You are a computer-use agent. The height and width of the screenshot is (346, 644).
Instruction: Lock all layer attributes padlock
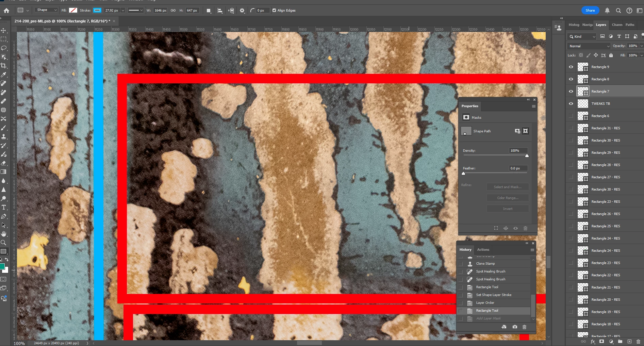coord(611,55)
